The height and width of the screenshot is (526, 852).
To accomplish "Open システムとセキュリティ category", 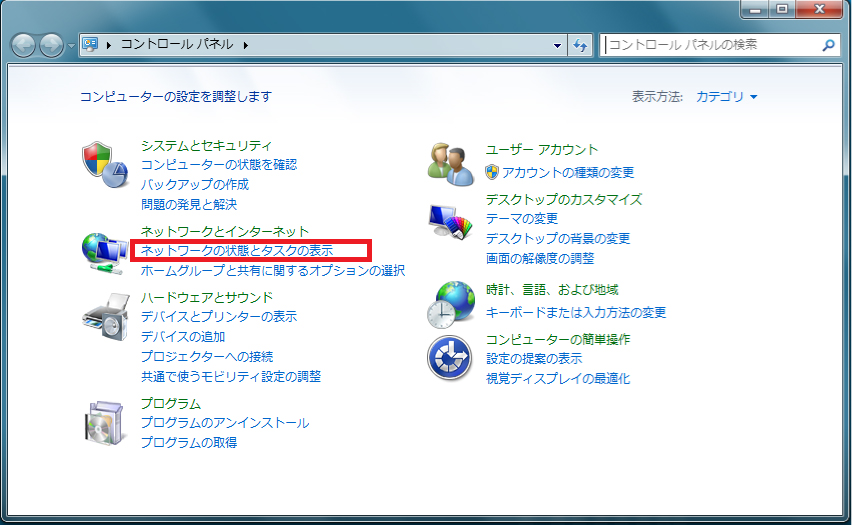I will pyautogui.click(x=206, y=146).
